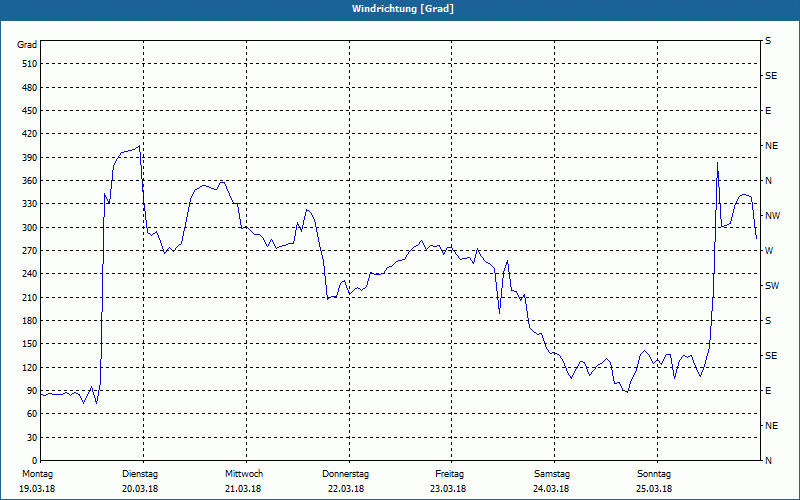
Task: Select the 240 axis tick label
Action: 30,274
